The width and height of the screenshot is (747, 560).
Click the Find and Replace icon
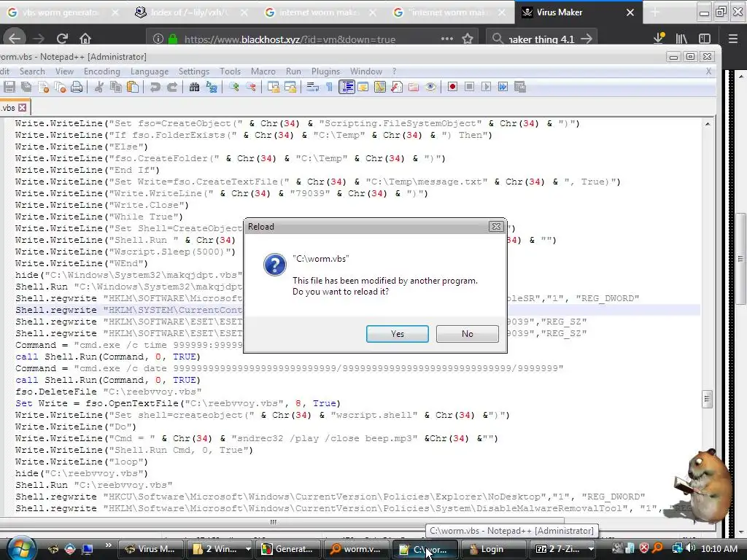coord(211,87)
